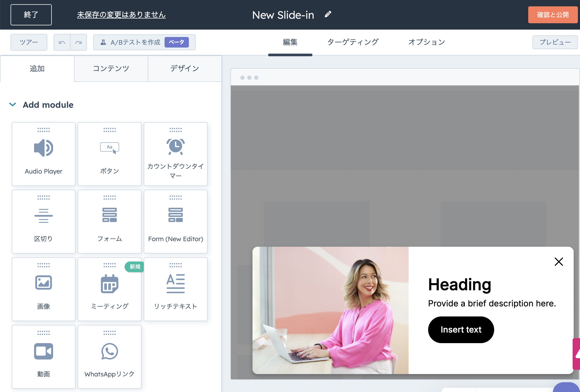This screenshot has width=580, height=392.
Task: Add the ボタン button module
Action: point(110,154)
